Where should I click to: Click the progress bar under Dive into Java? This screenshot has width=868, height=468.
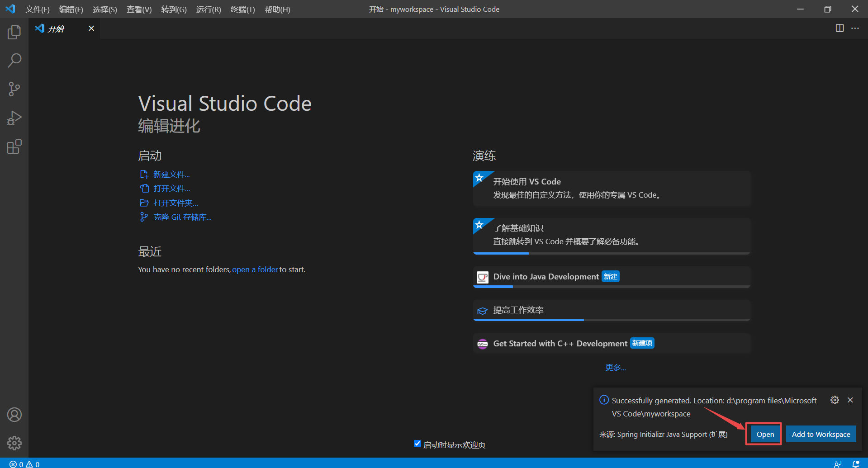coord(612,286)
